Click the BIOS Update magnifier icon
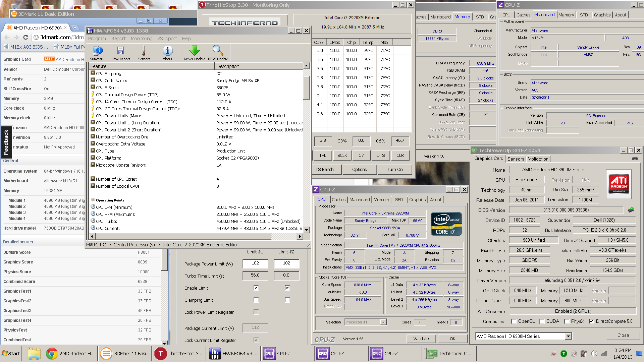Screen dimensions: 644x362 pos(218,53)
